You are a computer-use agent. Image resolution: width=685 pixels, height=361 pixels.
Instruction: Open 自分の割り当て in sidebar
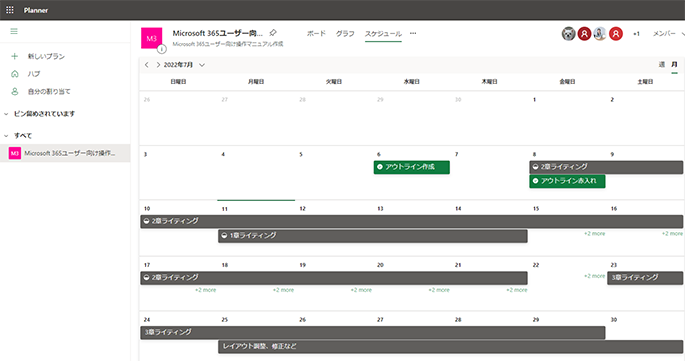click(x=49, y=91)
